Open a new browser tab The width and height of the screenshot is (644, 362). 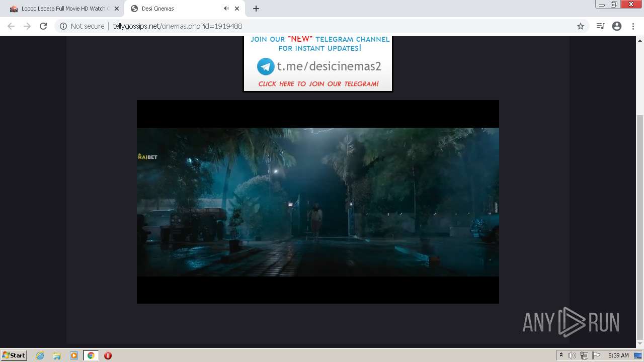pos(256,9)
